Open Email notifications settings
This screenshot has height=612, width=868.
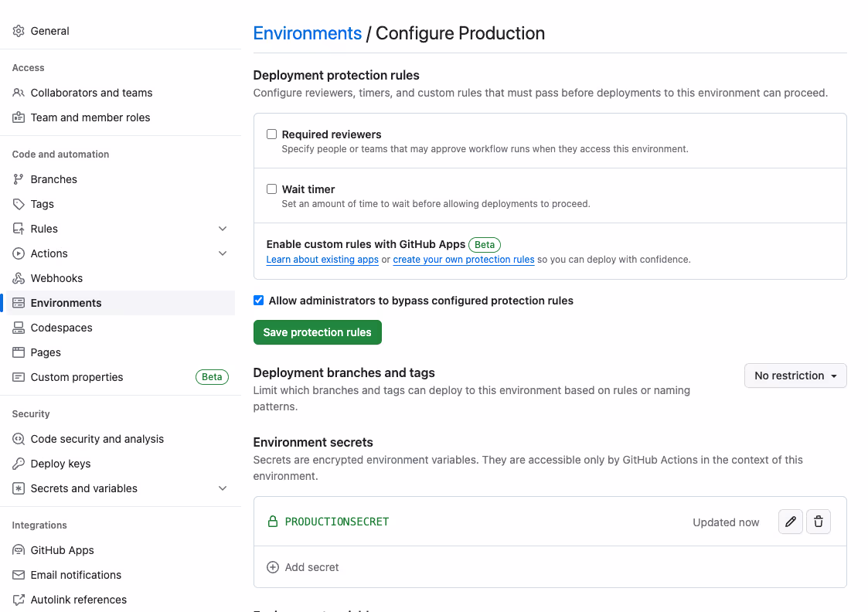point(76,575)
